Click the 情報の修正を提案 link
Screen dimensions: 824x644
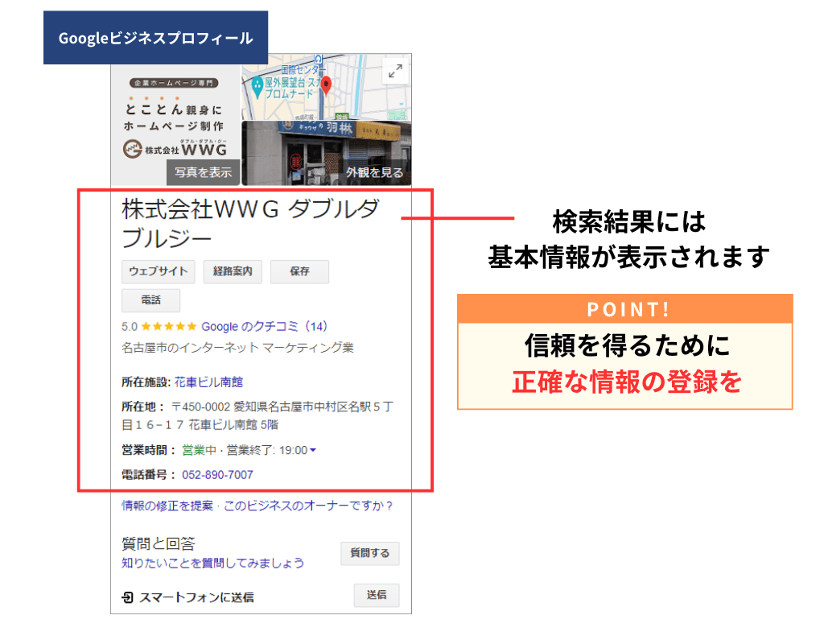[x=167, y=506]
